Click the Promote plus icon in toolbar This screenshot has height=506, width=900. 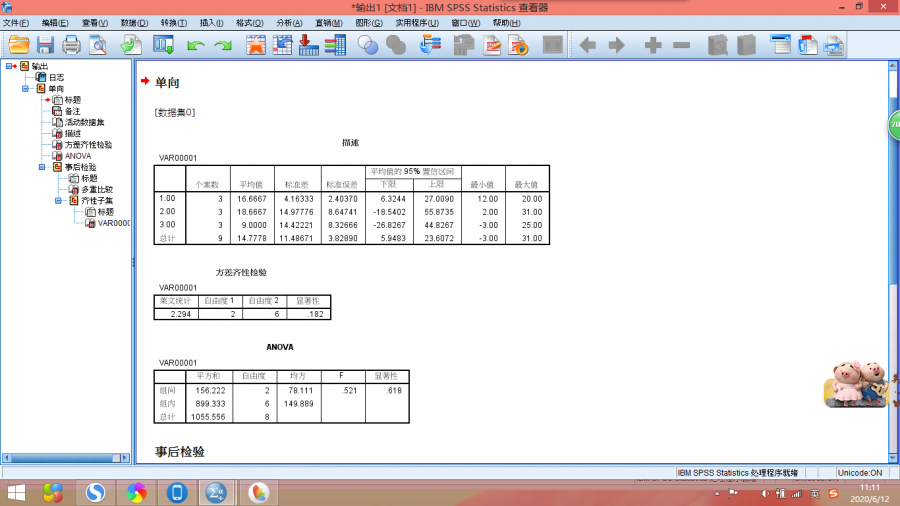(653, 45)
